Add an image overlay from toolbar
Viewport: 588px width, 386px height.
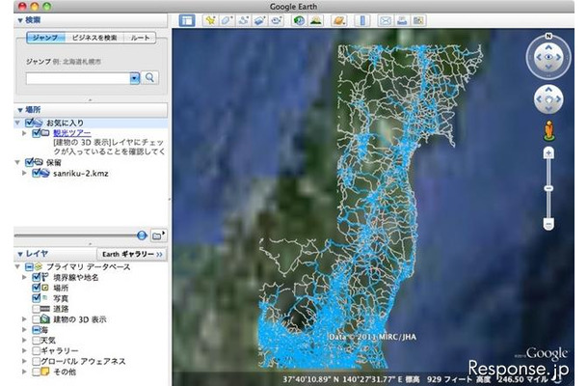pos(259,20)
